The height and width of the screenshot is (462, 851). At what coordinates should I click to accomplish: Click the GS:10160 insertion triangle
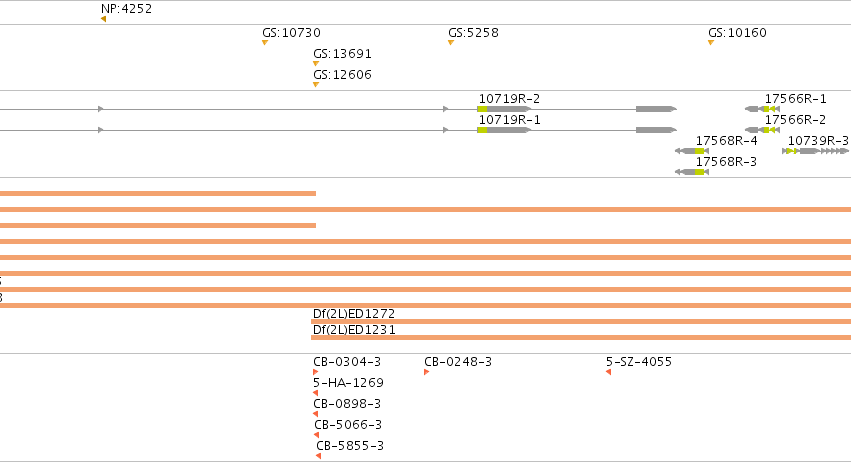[x=710, y=42]
